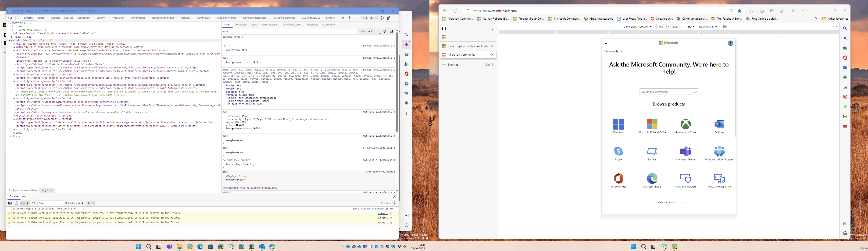
Task: Click background-color #fff color swatch in body rule
Action: tap(253, 62)
